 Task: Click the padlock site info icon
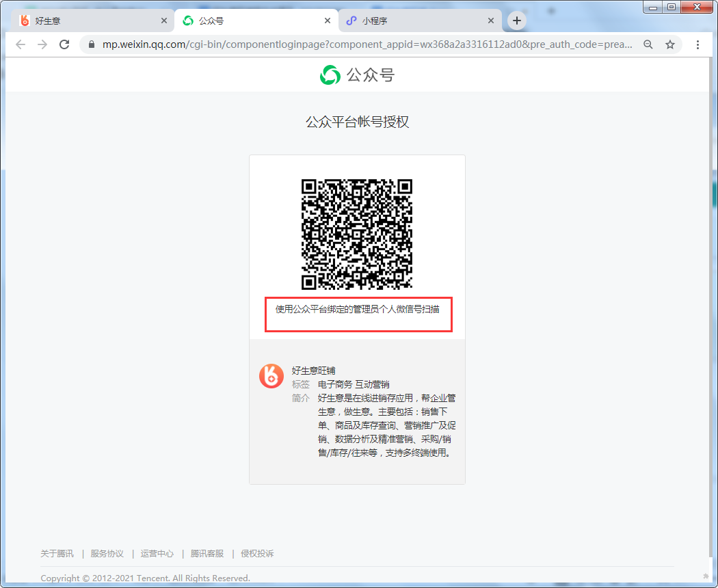[x=92, y=44]
